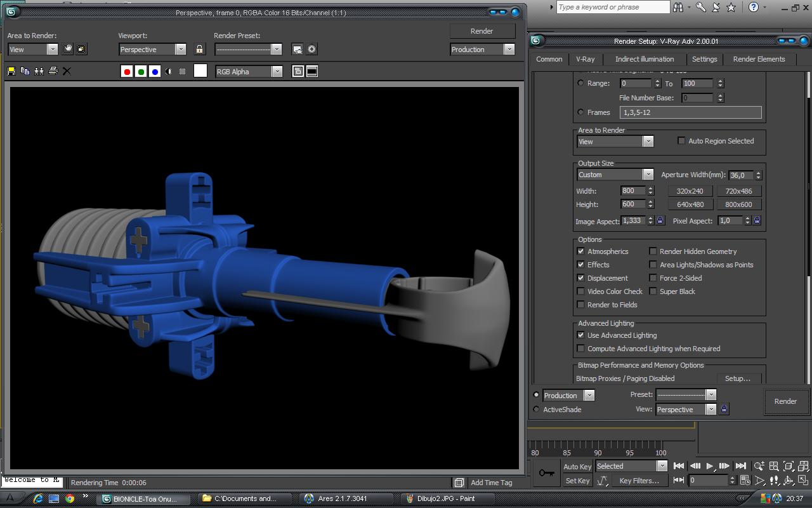Click the Play Animation button

point(710,466)
